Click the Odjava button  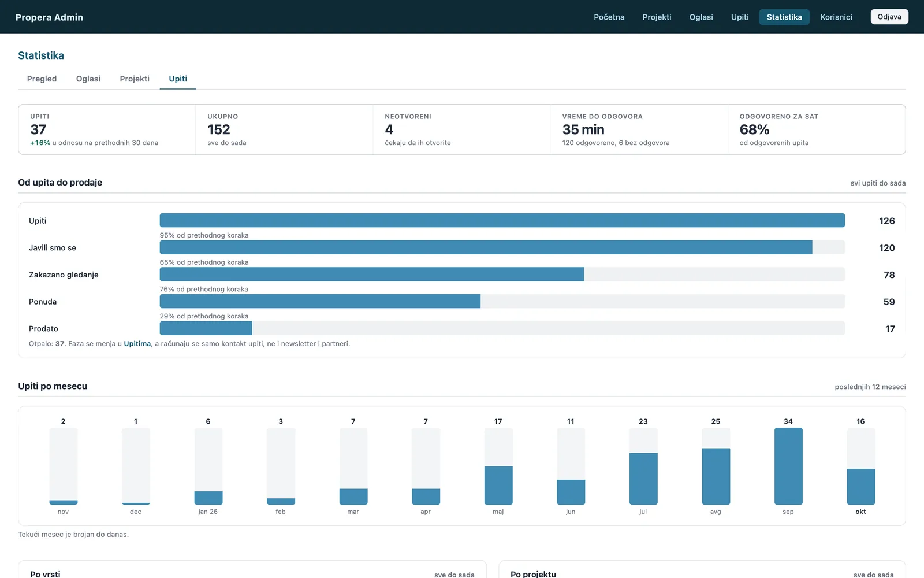[889, 17]
